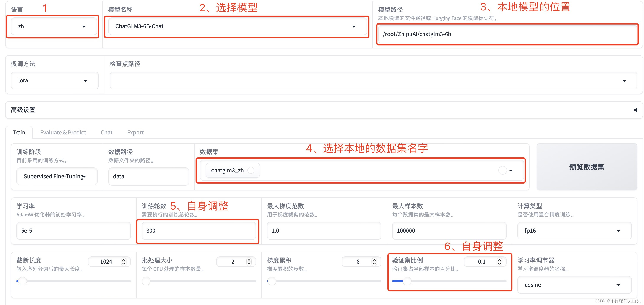Increase 梯度累积 steps with up arrow

point(374,259)
